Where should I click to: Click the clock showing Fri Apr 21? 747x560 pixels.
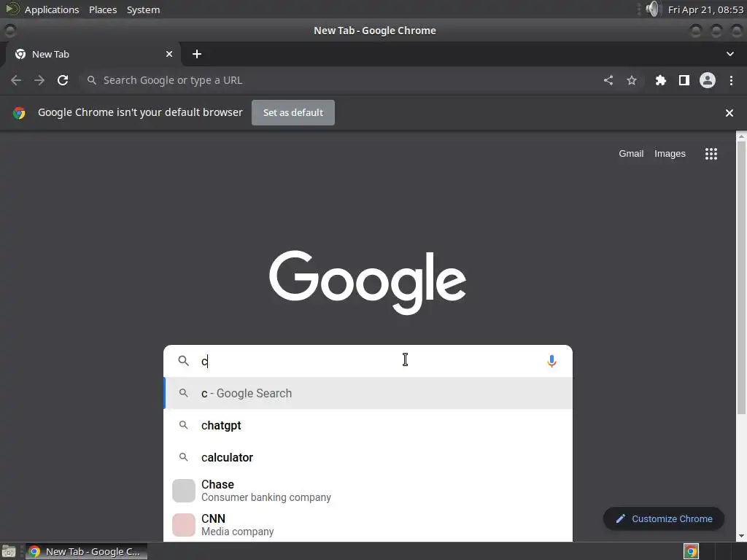[x=705, y=9]
